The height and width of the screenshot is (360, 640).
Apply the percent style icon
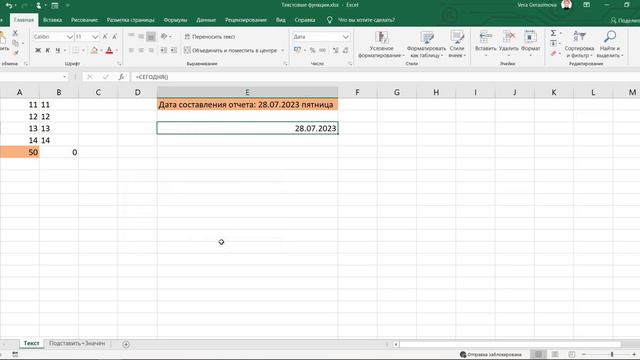pyautogui.click(x=313, y=50)
